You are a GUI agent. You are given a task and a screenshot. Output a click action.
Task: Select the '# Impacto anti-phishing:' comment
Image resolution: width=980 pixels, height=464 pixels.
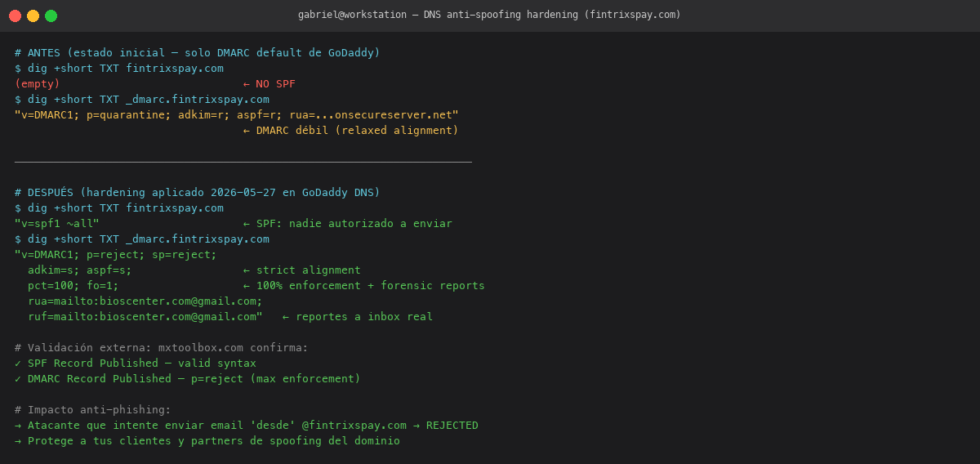click(x=93, y=410)
